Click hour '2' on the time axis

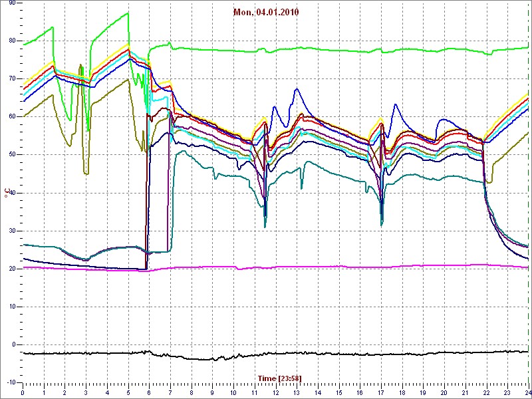65,392
